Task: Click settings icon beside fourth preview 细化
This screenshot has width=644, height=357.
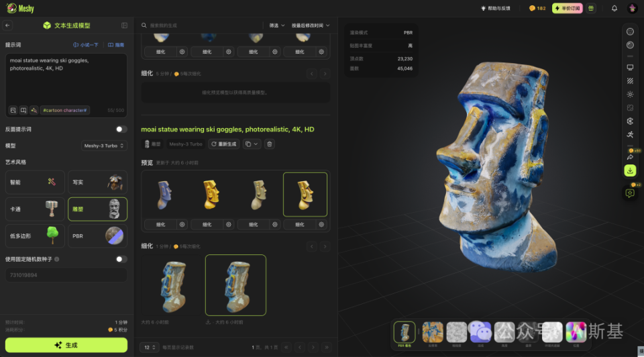Action: coord(321,224)
